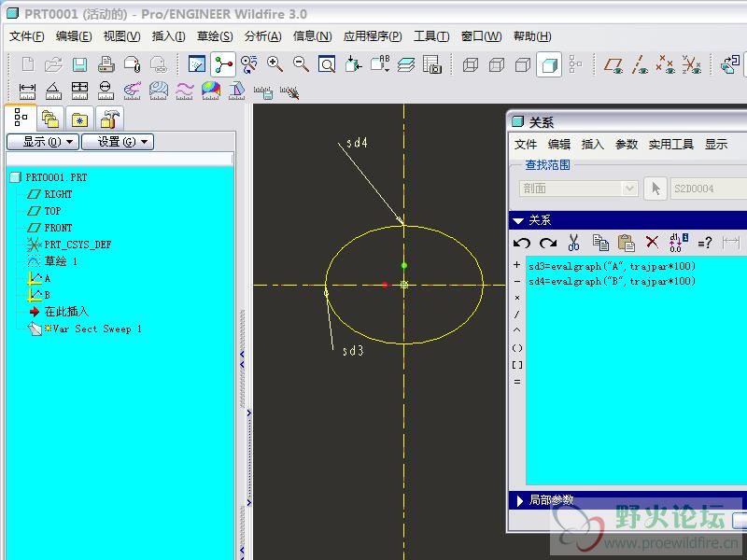The image size is (747, 560).
Task: Select No hidden display style
Action: pos(523,64)
